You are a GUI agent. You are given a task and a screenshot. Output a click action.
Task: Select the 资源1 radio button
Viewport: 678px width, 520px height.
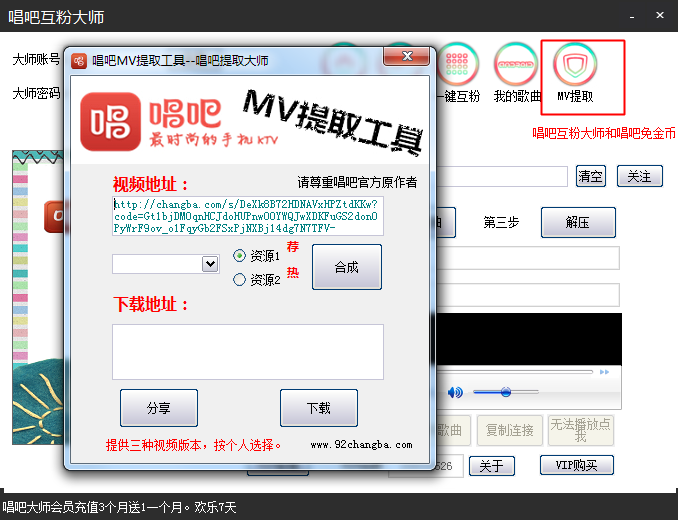point(239,256)
